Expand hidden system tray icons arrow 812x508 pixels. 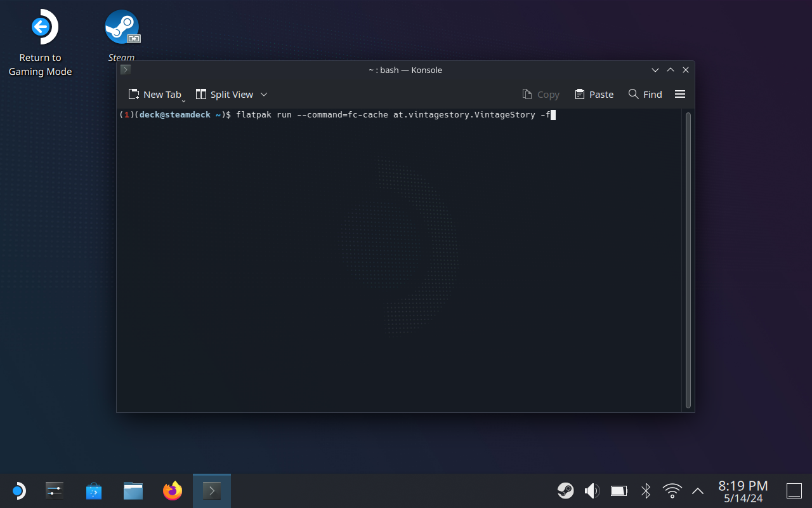[698, 490]
